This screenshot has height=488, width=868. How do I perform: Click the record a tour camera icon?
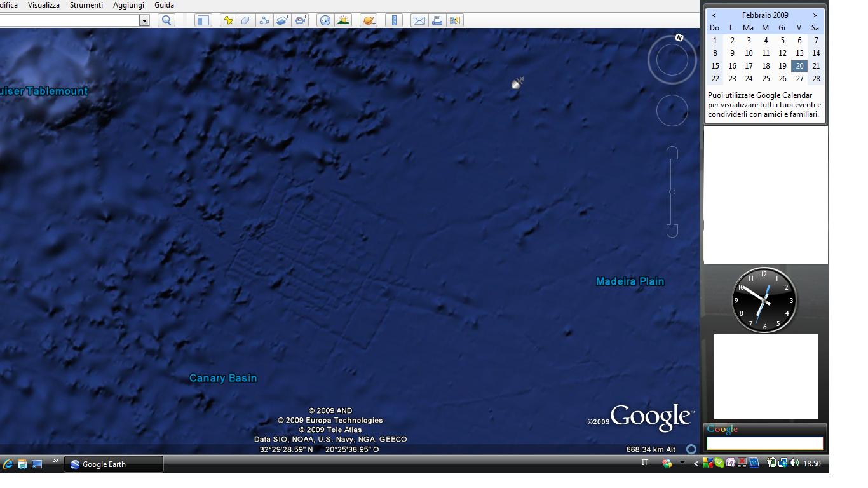click(301, 20)
